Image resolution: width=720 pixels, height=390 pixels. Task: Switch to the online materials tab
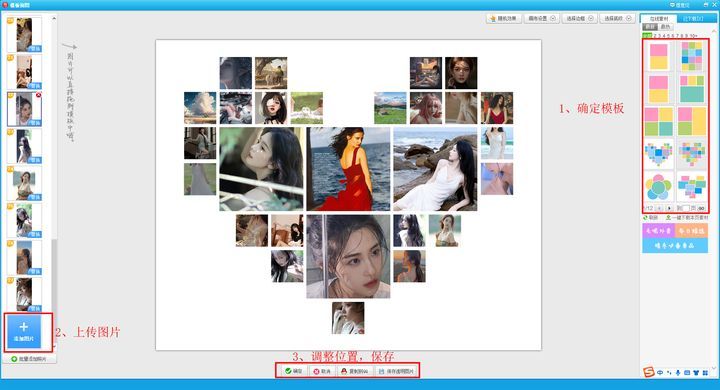point(658,18)
